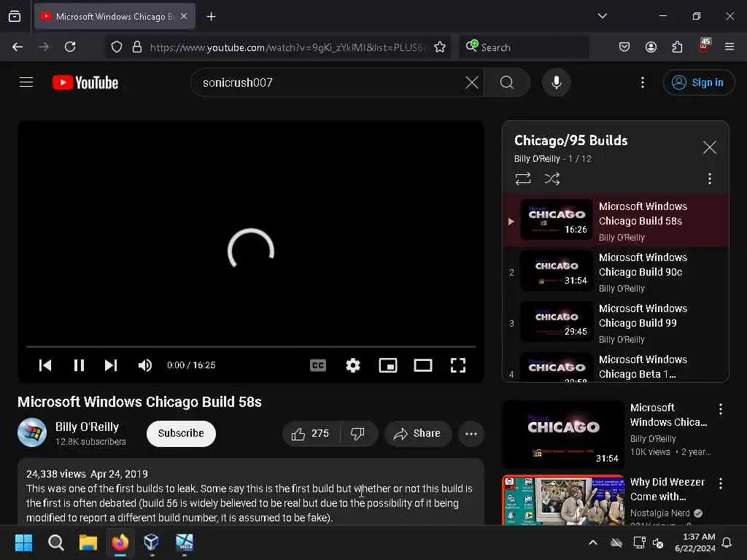The height and width of the screenshot is (560, 747).
Task: Open options for Why Did Weezer video
Action: click(x=721, y=483)
